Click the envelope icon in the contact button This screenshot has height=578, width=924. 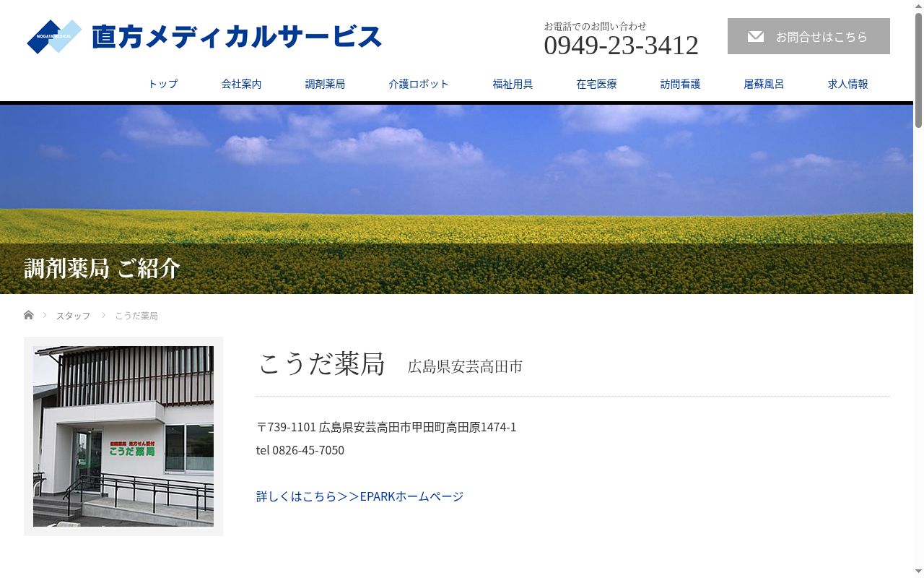(x=756, y=36)
